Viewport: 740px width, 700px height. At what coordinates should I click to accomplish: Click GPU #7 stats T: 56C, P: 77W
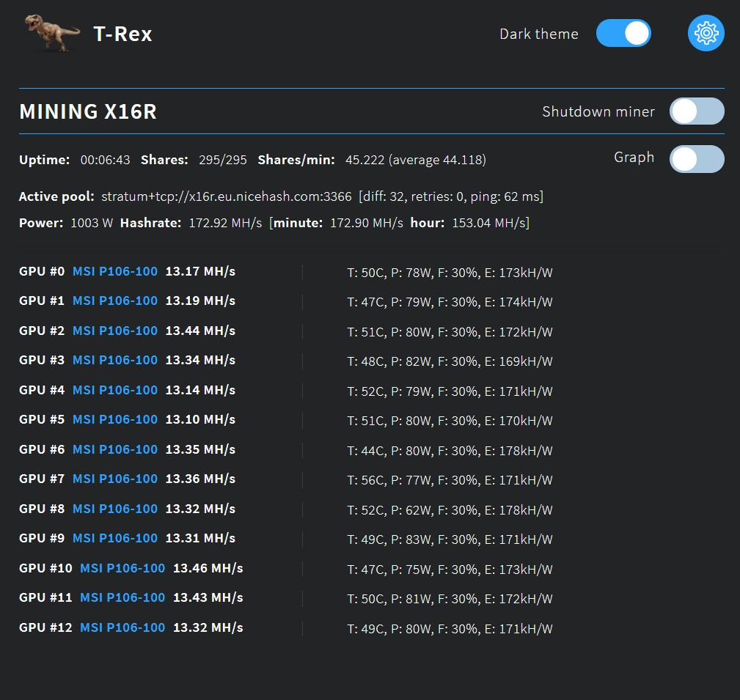[450, 481]
